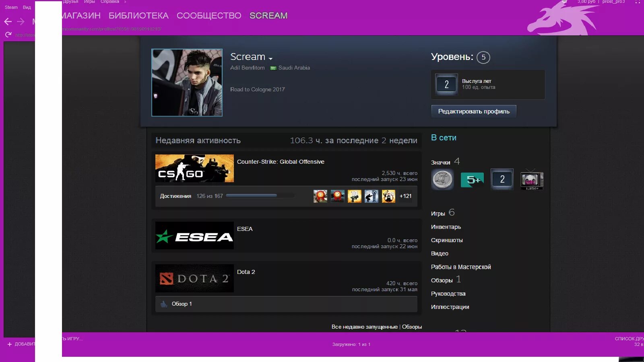Screen dimensions: 644x362
Task: Open the prost_pro3 account menu
Action: pyautogui.click(x=613, y=2)
